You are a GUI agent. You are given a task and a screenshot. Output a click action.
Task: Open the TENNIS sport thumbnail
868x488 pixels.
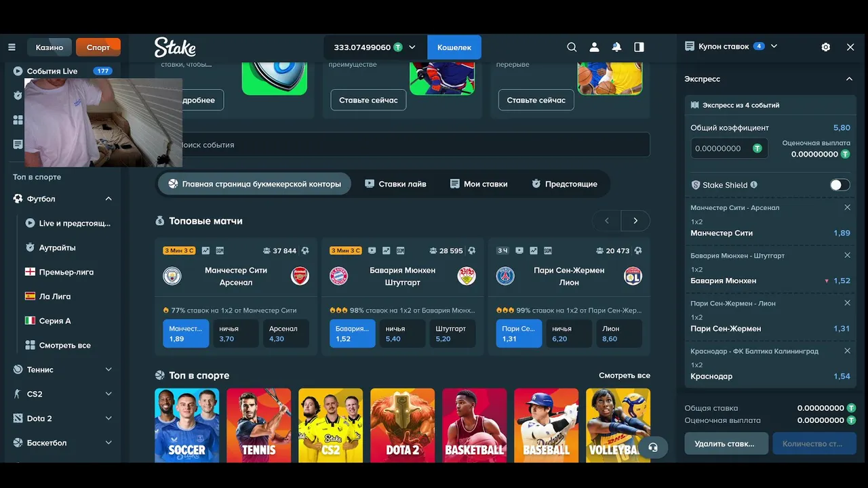coord(258,426)
